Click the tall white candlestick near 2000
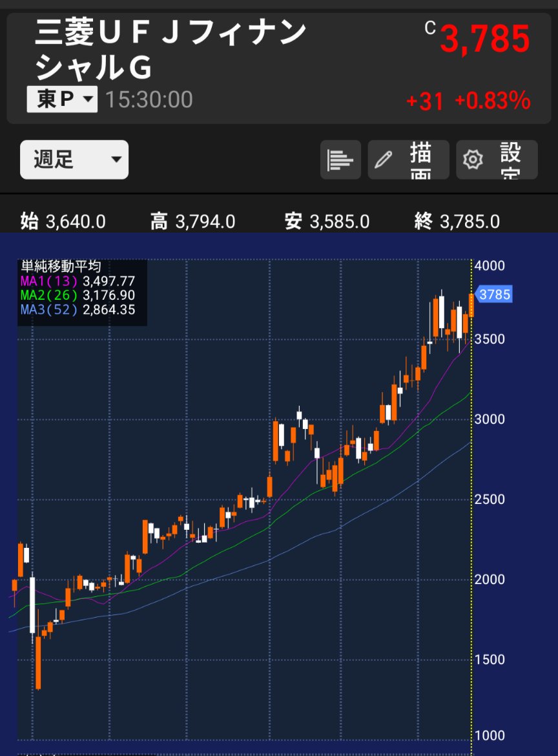 pos(32,605)
